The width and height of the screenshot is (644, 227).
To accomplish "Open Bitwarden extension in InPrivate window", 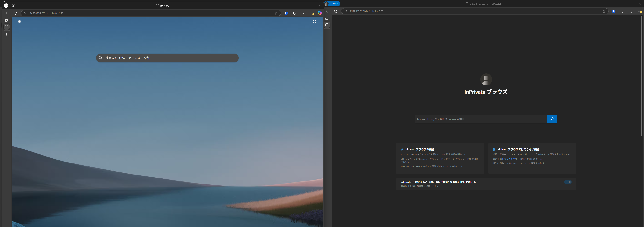I will [614, 11].
